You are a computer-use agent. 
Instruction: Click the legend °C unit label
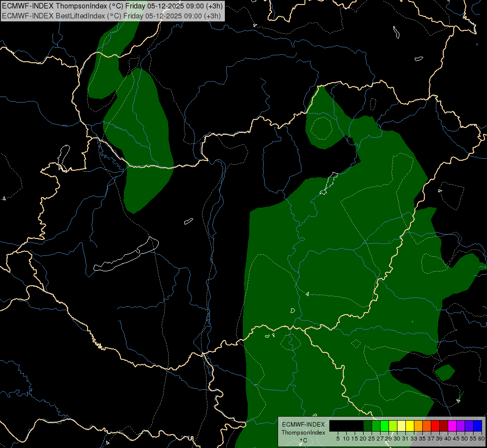click(x=304, y=441)
